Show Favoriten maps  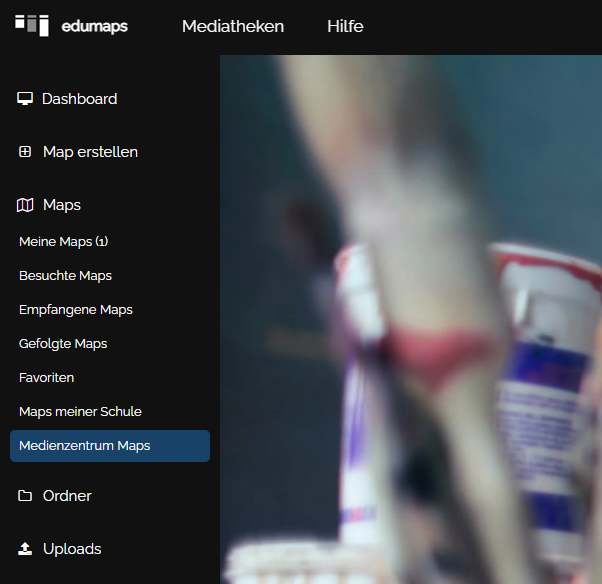coord(46,378)
